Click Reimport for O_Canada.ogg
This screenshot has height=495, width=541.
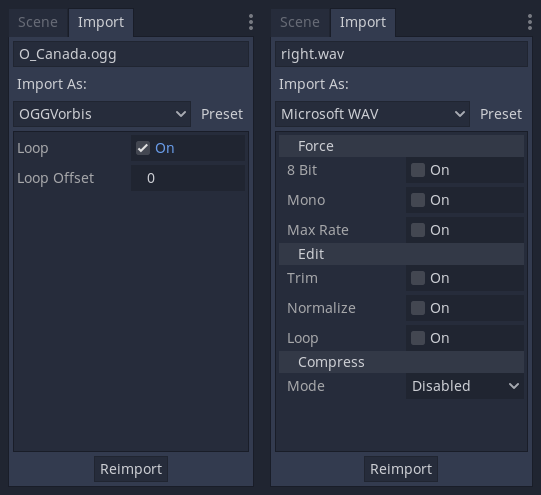(131, 469)
